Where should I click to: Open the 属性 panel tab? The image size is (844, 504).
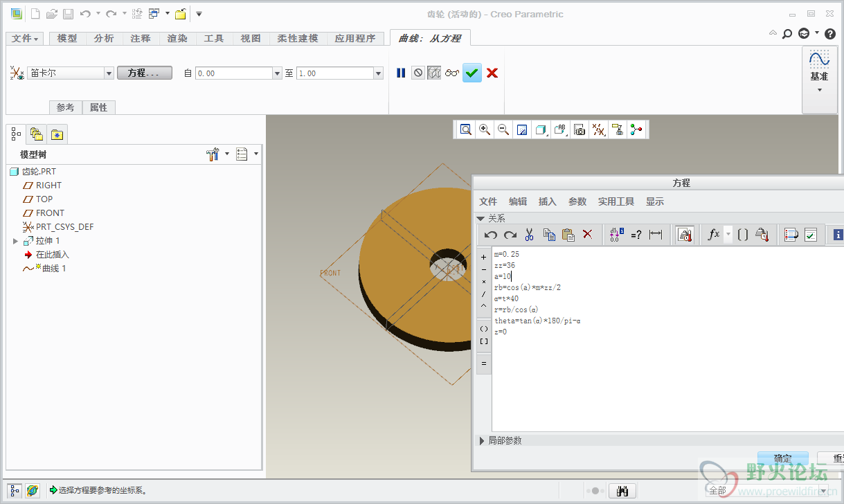coord(99,107)
